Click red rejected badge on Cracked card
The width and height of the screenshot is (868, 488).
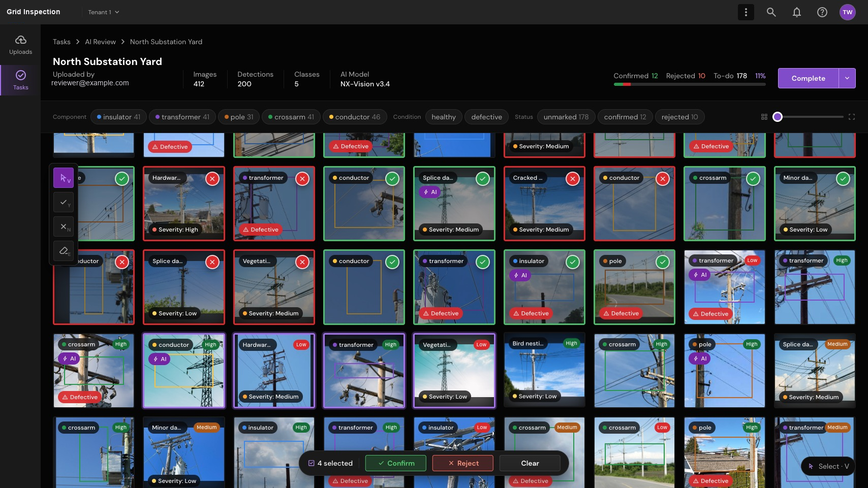(572, 179)
